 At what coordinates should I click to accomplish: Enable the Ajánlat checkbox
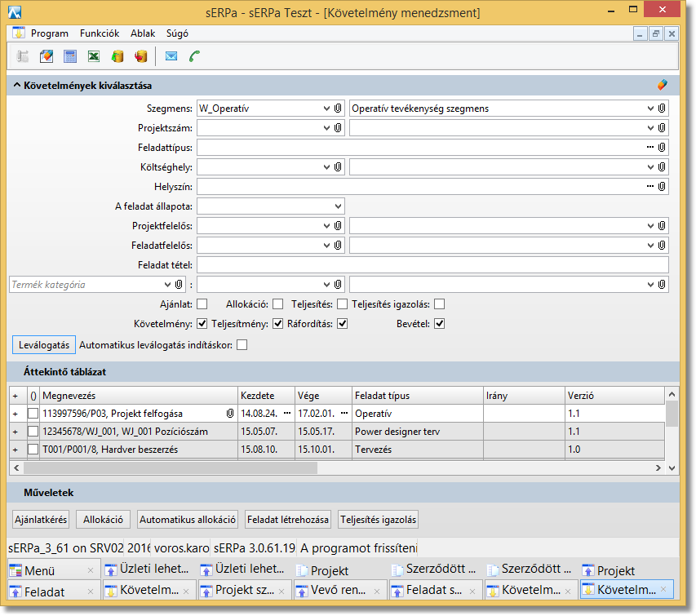coord(202,304)
